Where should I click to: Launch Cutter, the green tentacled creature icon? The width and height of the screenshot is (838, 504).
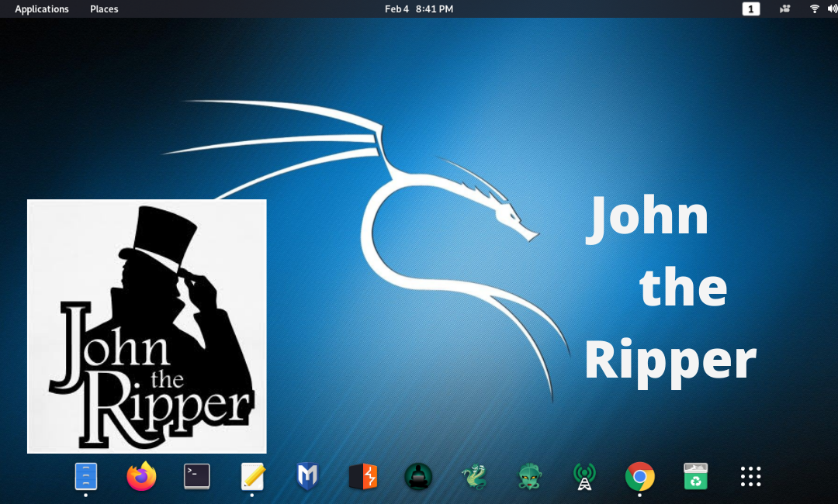(529, 477)
